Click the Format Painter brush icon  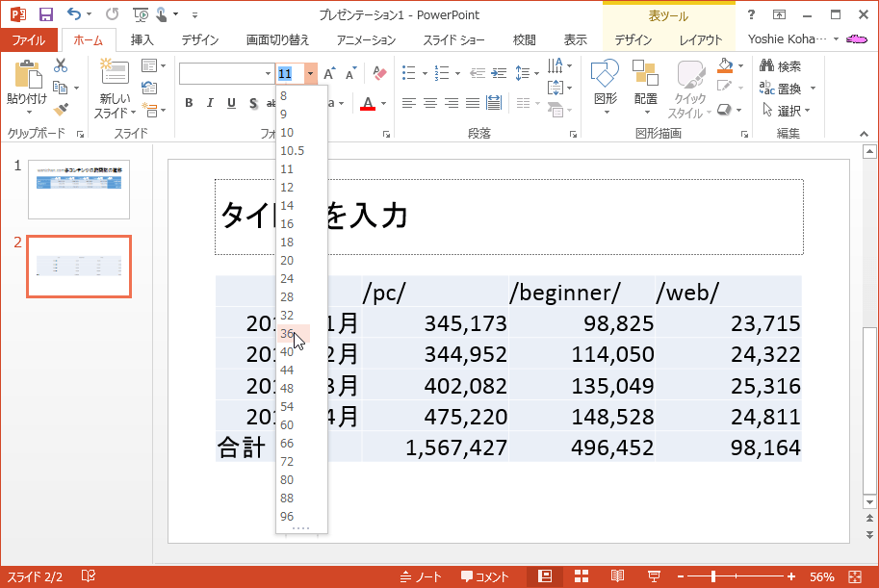coord(61,110)
